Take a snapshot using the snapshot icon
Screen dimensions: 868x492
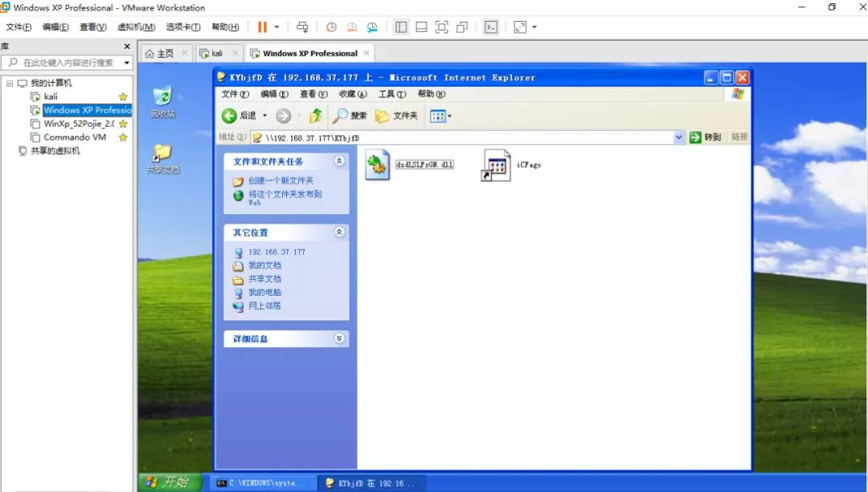coord(331,27)
